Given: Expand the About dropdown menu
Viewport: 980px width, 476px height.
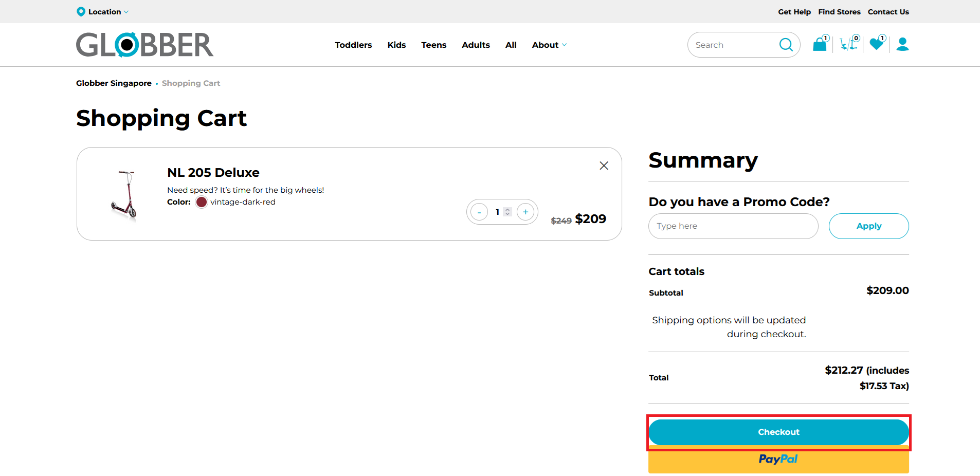Looking at the screenshot, I should pos(549,45).
